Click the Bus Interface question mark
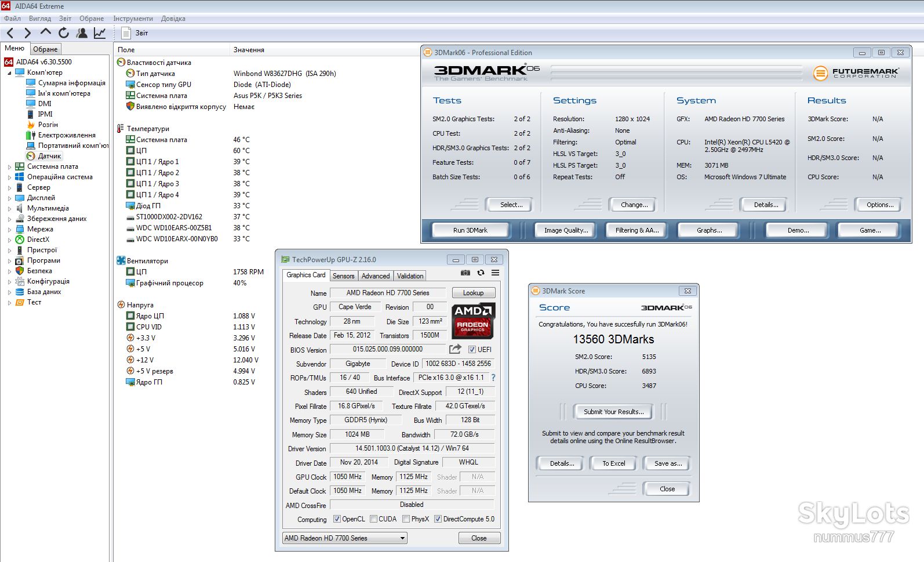 pos(493,378)
